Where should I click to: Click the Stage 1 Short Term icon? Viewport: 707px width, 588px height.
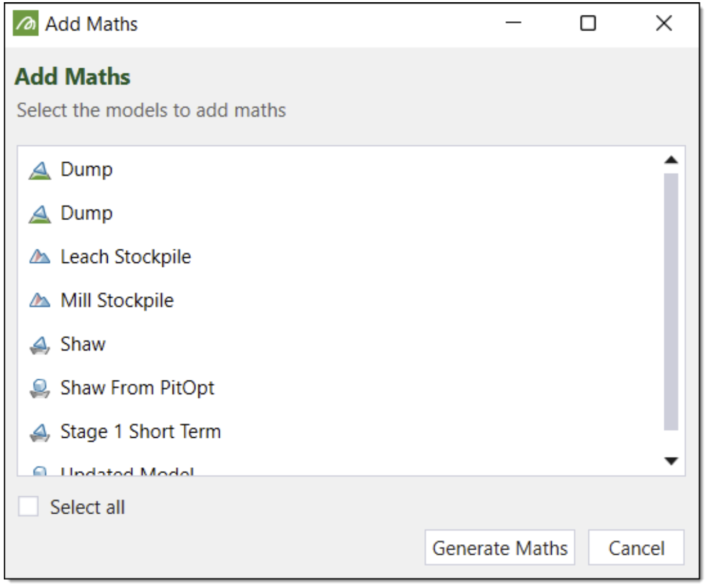39,432
